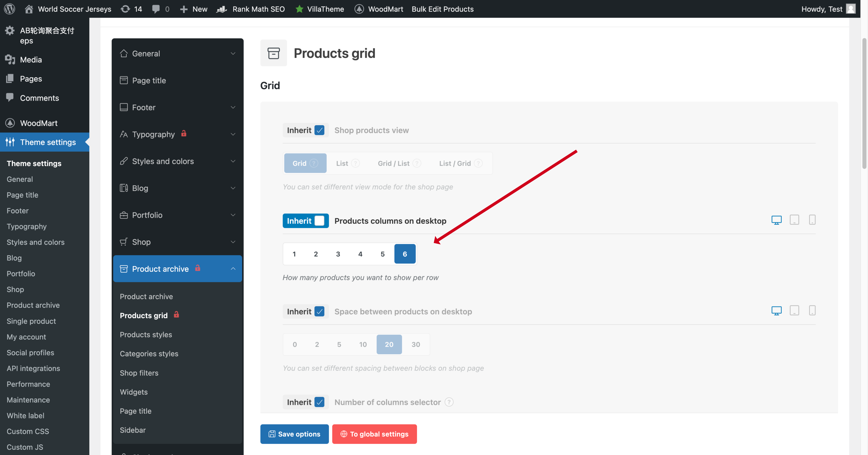
Task: Click help icon next to Number of columns selector
Action: point(449,402)
